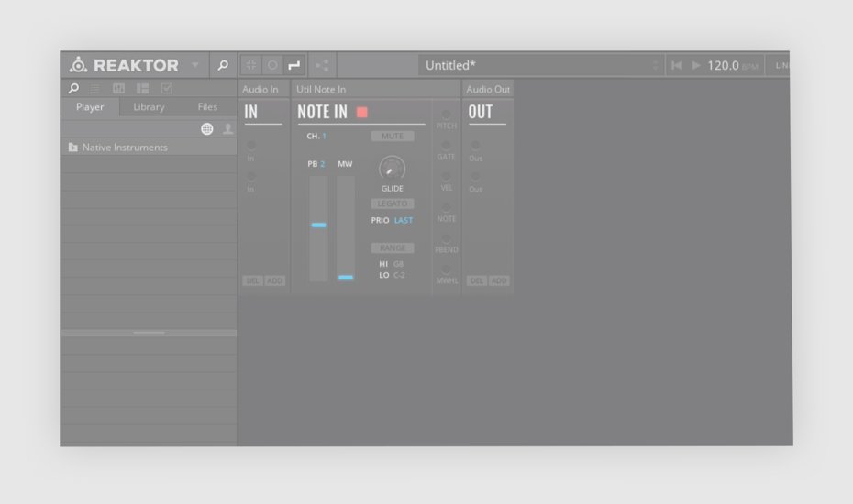
Task: Click the highlighted step-shaped toolbar icon
Action: (294, 65)
